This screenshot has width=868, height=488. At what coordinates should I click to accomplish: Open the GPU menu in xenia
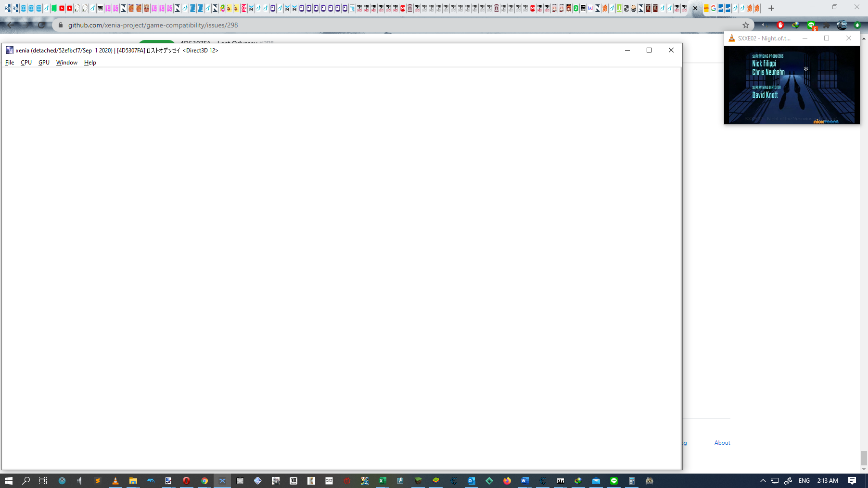click(x=44, y=63)
